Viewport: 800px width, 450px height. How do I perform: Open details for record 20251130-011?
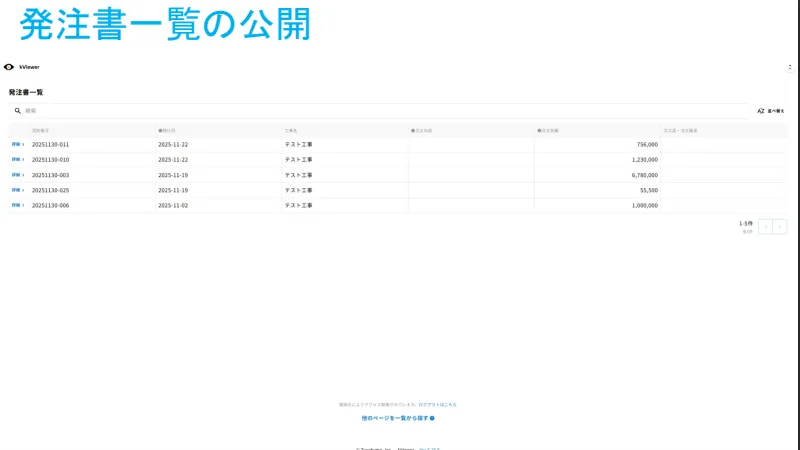point(17,144)
